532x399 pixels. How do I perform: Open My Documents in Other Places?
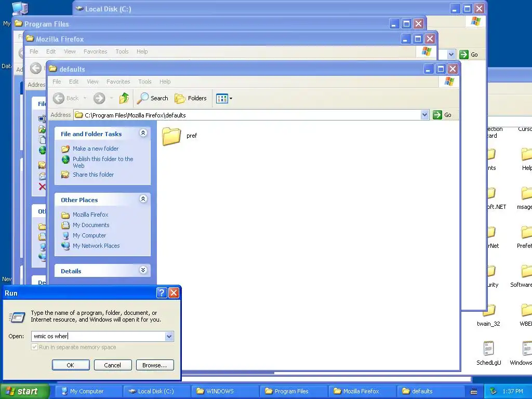tap(91, 225)
